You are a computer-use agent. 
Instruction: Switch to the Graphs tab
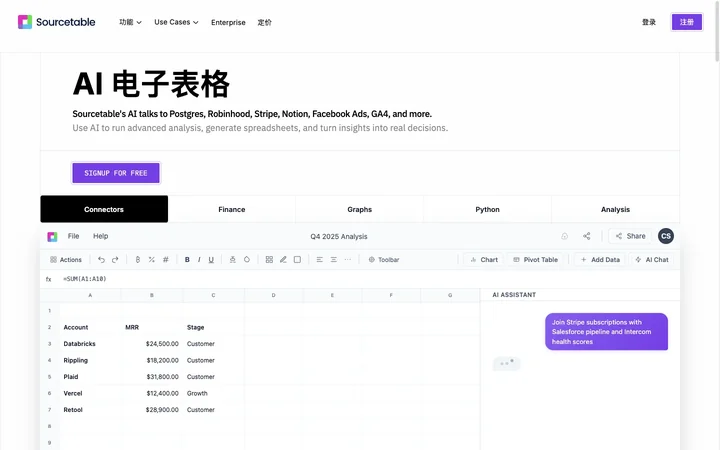click(360, 209)
